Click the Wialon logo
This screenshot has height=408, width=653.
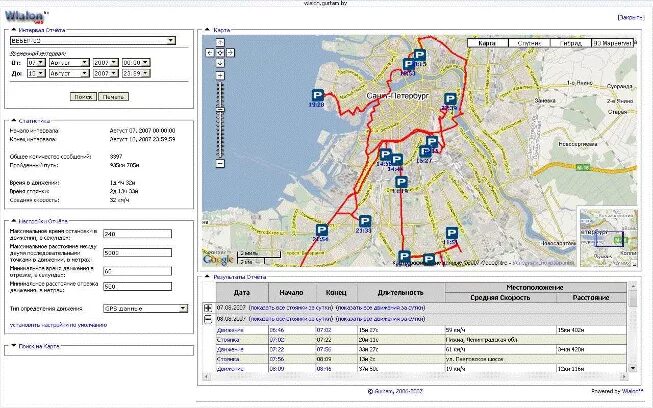(x=26, y=17)
